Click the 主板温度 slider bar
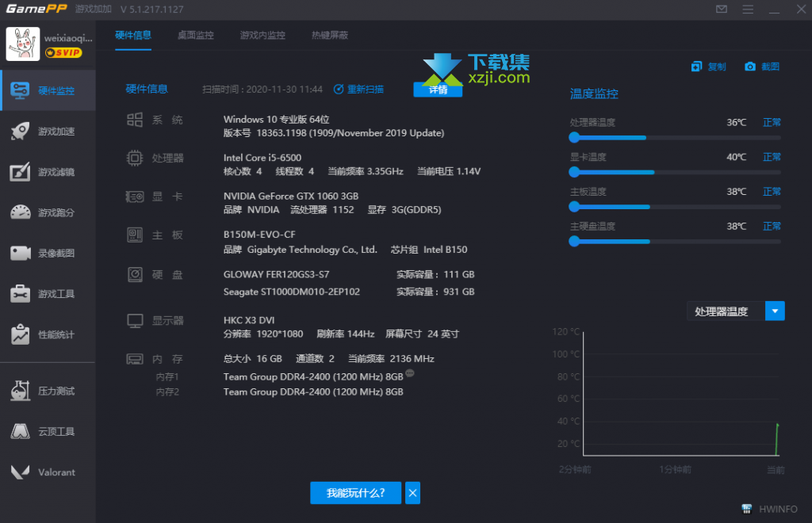Image resolution: width=812 pixels, height=523 pixels. (x=675, y=207)
